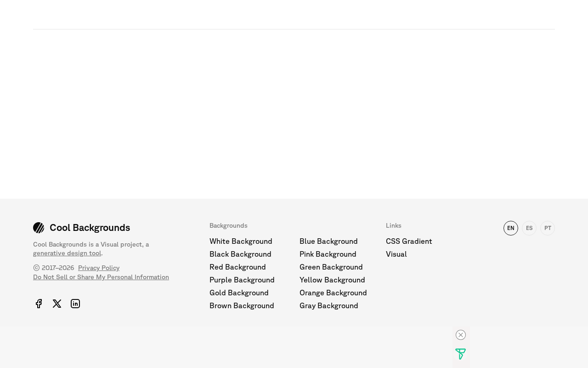The width and height of the screenshot is (588, 368).
Task: Follow the generative design tool link
Action: [67, 253]
